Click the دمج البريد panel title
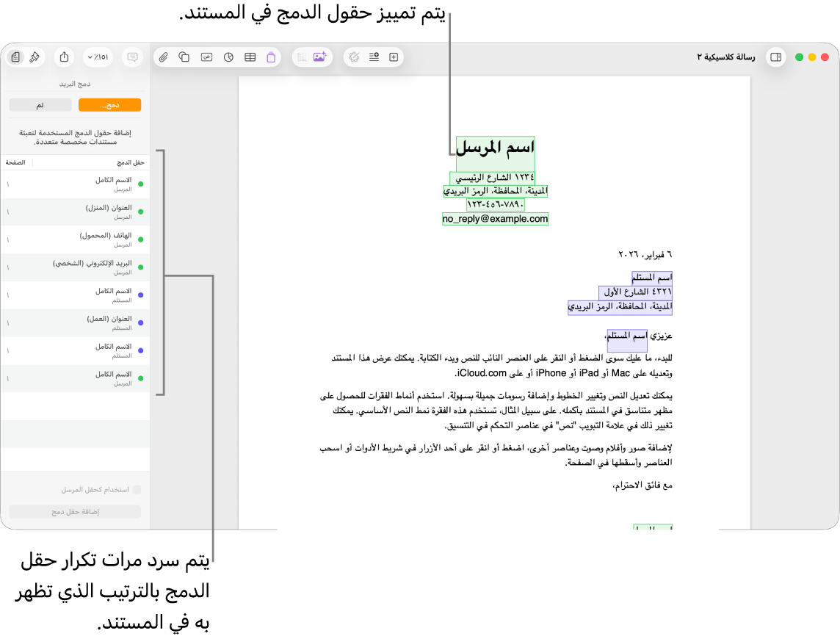 pos(75,84)
